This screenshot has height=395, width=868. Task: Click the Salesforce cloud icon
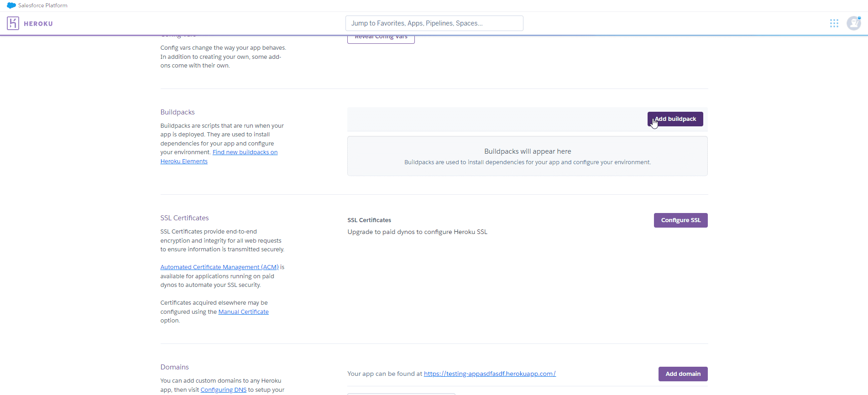(11, 5)
